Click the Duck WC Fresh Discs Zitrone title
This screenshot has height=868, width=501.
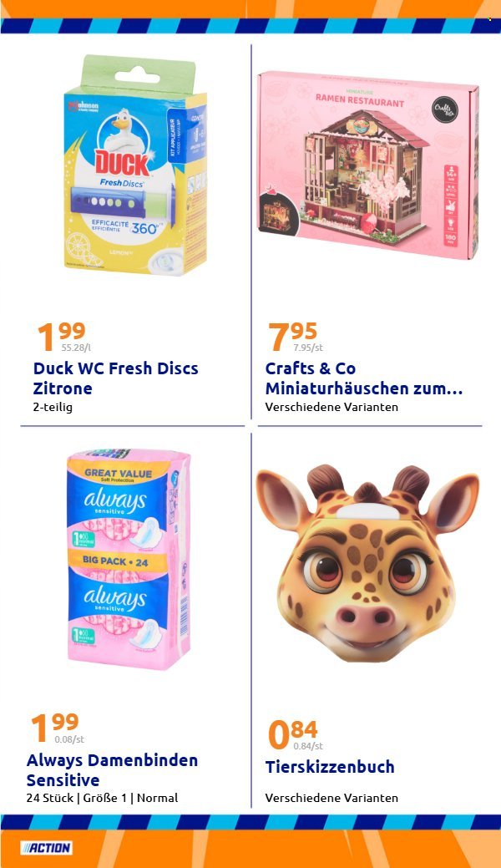(116, 378)
